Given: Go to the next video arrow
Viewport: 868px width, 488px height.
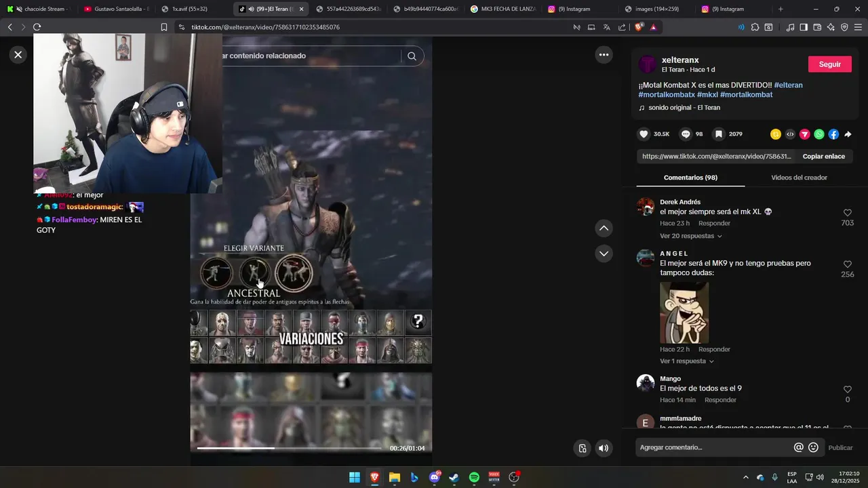Looking at the screenshot, I should 604,253.
